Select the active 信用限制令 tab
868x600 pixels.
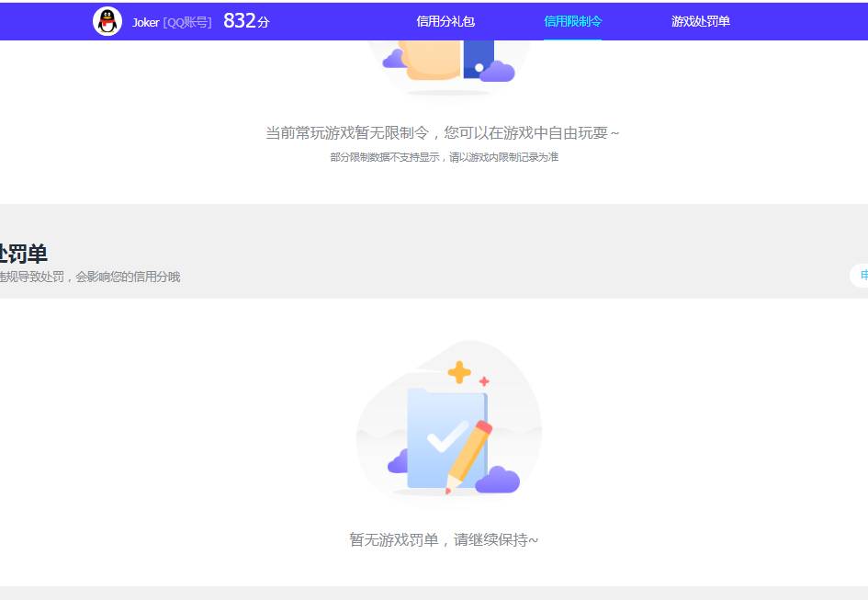(x=573, y=20)
